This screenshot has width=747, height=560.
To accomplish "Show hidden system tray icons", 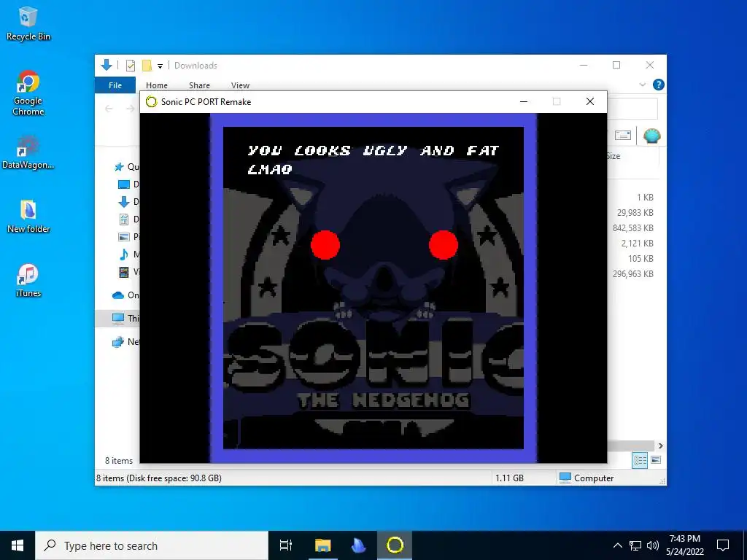I will click(x=617, y=545).
